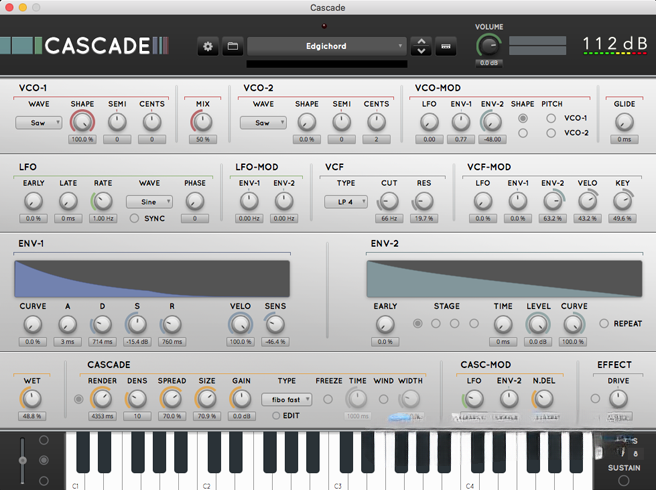Open the preset folder browser
The width and height of the screenshot is (656, 490).
point(233,46)
